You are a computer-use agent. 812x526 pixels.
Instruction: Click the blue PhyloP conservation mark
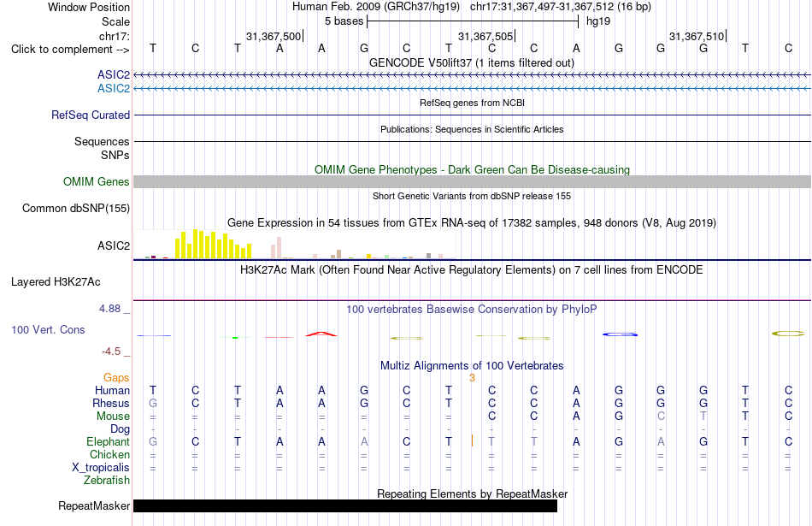tap(620, 334)
